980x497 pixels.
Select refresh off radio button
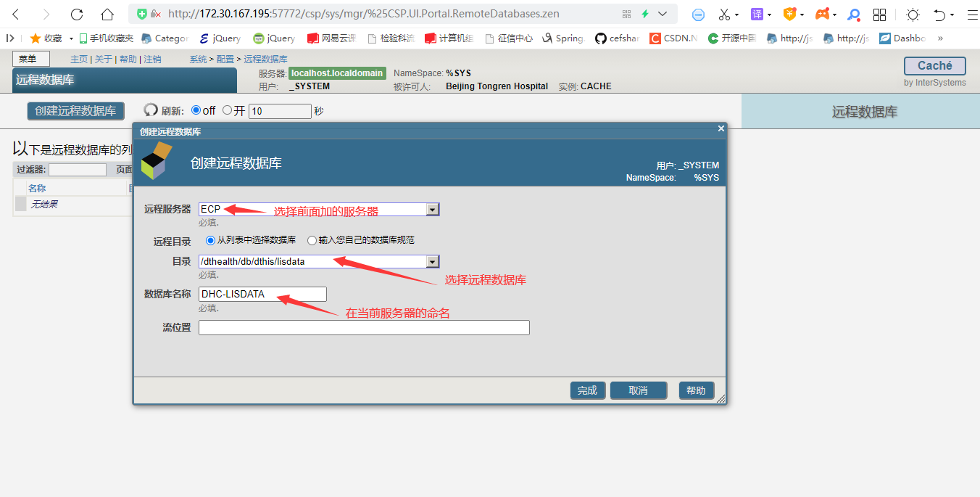pos(196,110)
